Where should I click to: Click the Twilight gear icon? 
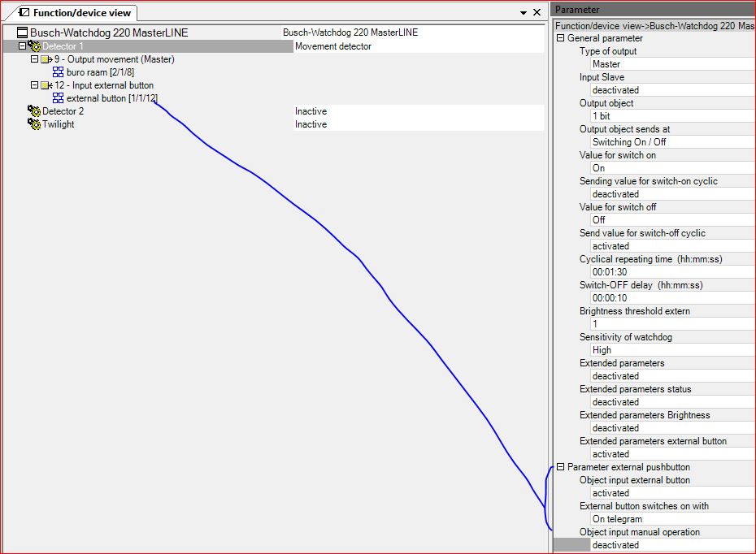pyautogui.click(x=34, y=124)
